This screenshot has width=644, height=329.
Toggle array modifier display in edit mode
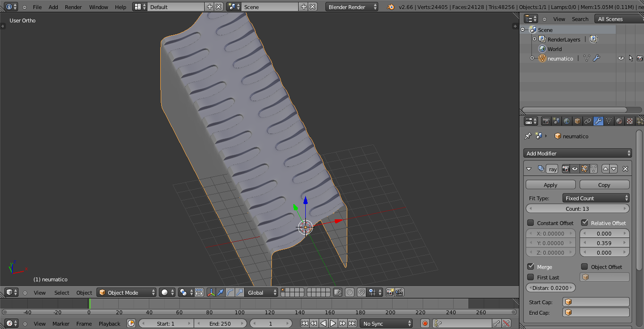click(x=584, y=169)
